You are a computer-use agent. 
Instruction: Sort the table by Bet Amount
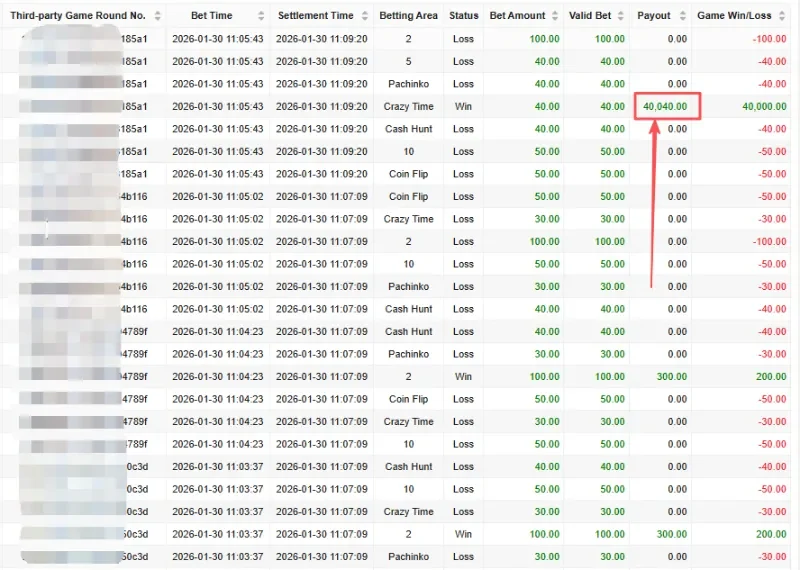[554, 16]
